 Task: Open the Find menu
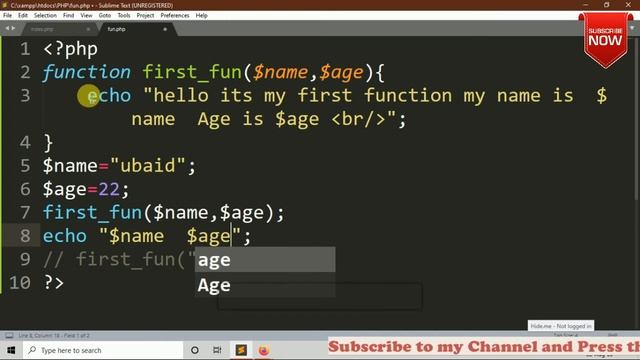(69, 16)
